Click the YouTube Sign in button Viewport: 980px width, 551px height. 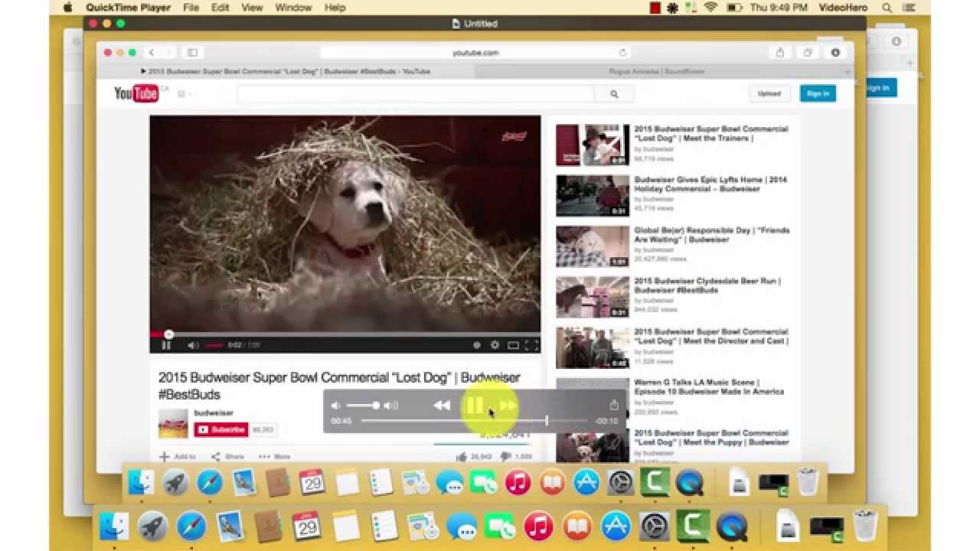[x=818, y=93]
